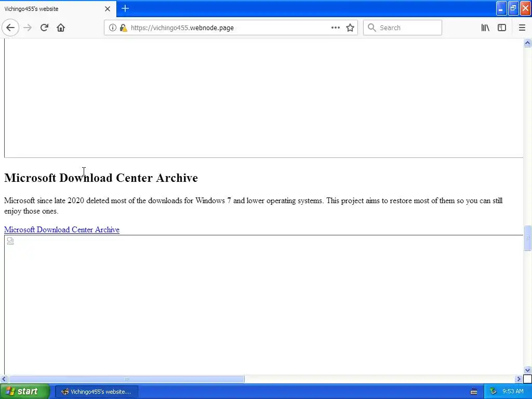Screen dimensions: 532x399
Task: Click the vertical scrollbar up arrow
Action: click(x=528, y=43)
